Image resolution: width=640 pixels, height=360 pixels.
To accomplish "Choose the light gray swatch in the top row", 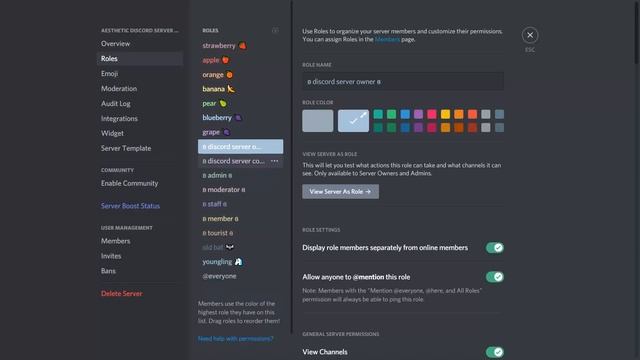I will pos(486,114).
